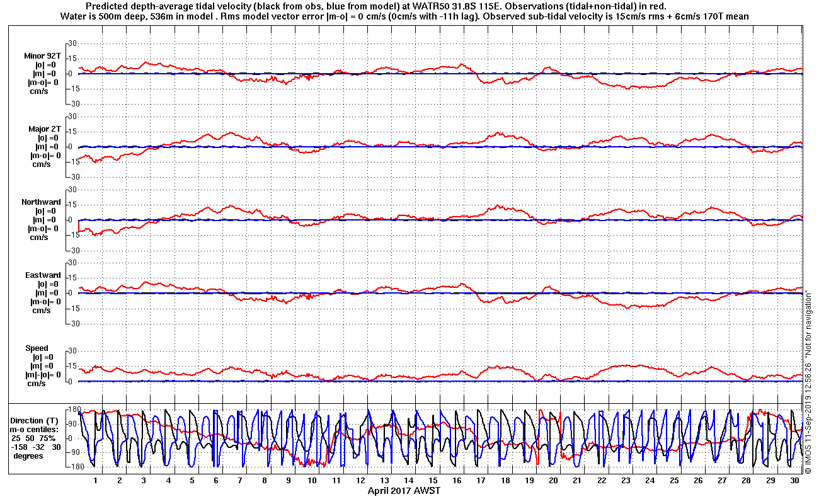The image size is (819, 504).
Task: Click day tick label '15' on the date axis
Action: (x=433, y=480)
